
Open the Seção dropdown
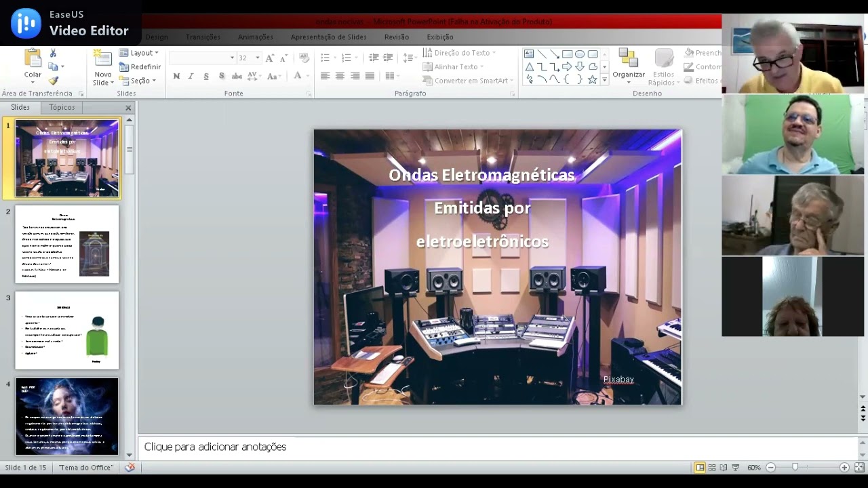point(138,81)
